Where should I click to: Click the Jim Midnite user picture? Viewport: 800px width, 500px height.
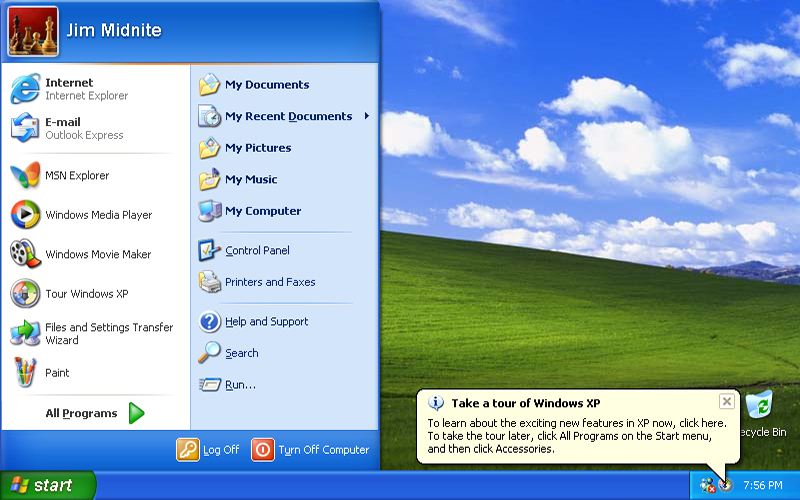(x=32, y=31)
